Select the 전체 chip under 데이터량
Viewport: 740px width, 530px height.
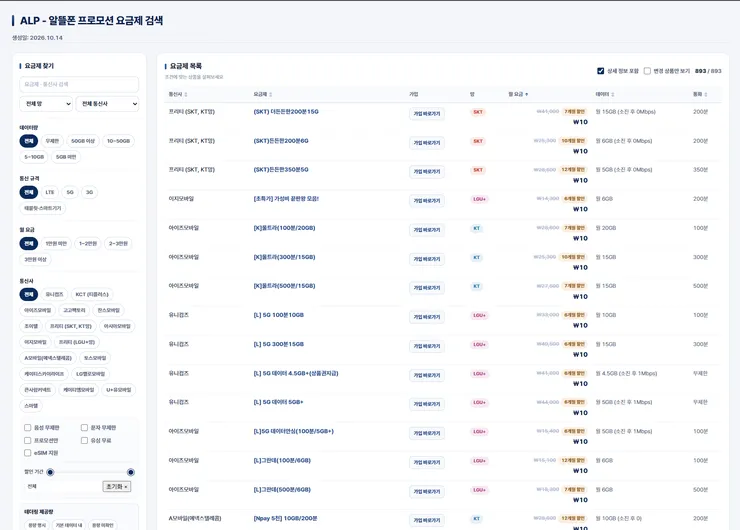tap(29, 141)
